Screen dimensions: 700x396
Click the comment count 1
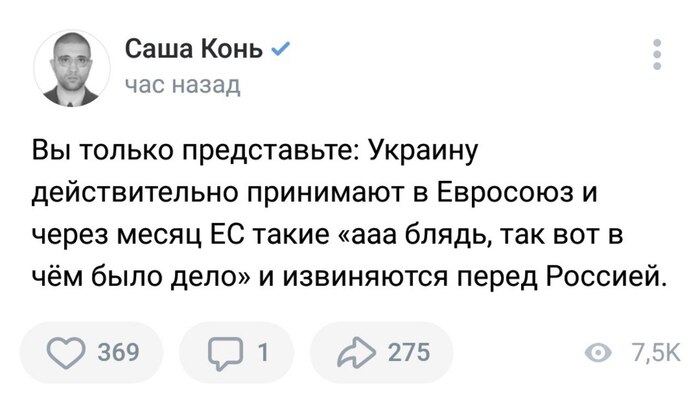coord(264,353)
